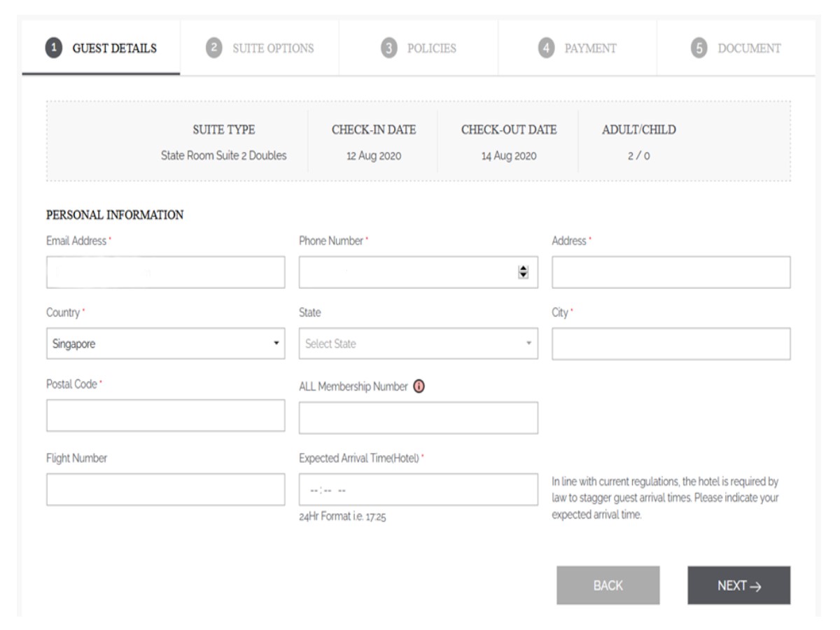Click the regulations notice about staggered arrival times
This screenshot has width=840, height=630.
665,498
